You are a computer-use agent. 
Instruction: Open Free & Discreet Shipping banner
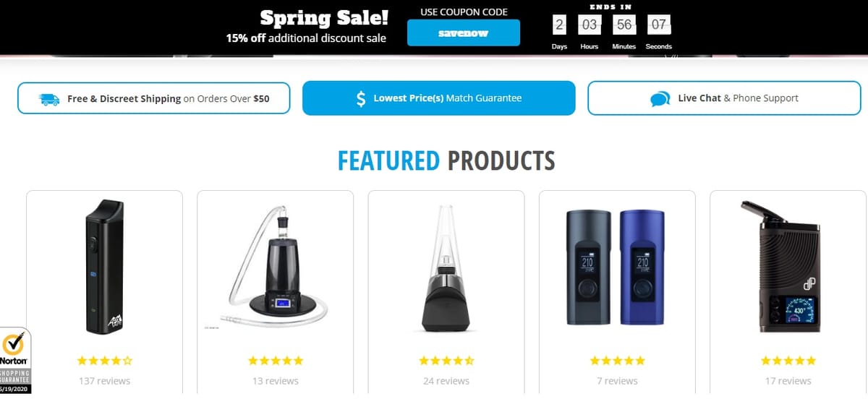(153, 98)
